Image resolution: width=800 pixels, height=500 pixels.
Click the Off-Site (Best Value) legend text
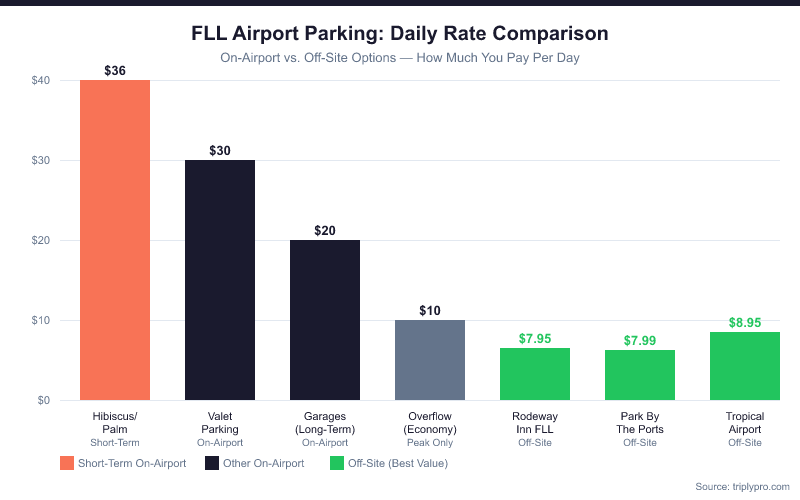pyautogui.click(x=398, y=463)
